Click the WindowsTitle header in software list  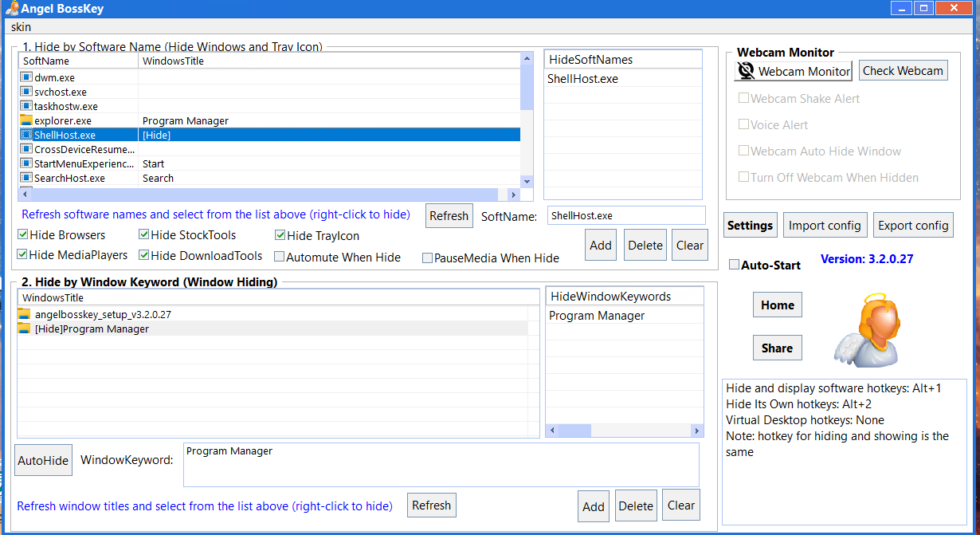[x=329, y=61]
